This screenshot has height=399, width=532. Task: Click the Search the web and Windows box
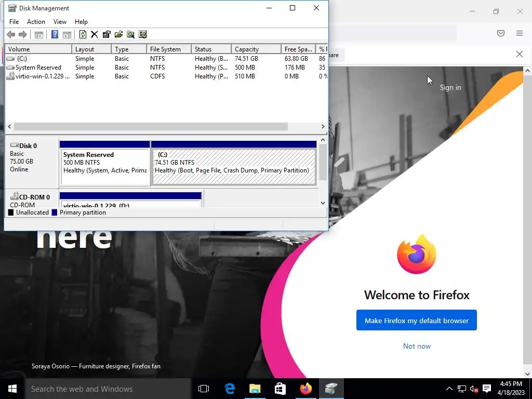[x=108, y=389]
